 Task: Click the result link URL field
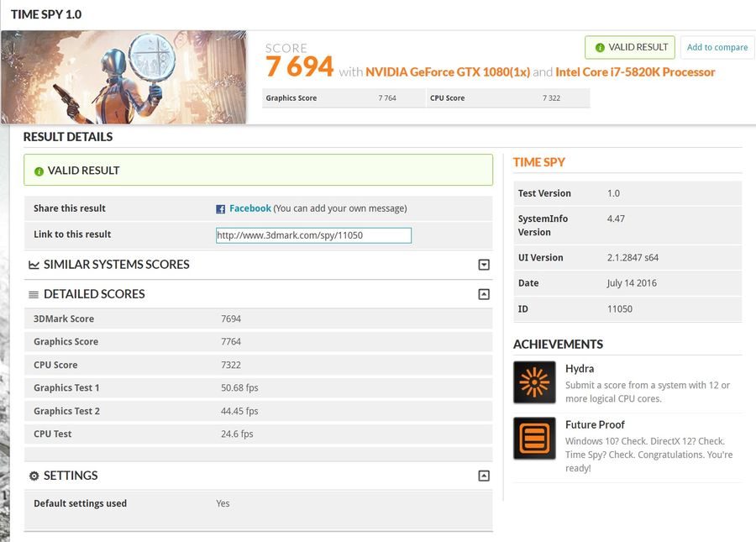(x=314, y=235)
